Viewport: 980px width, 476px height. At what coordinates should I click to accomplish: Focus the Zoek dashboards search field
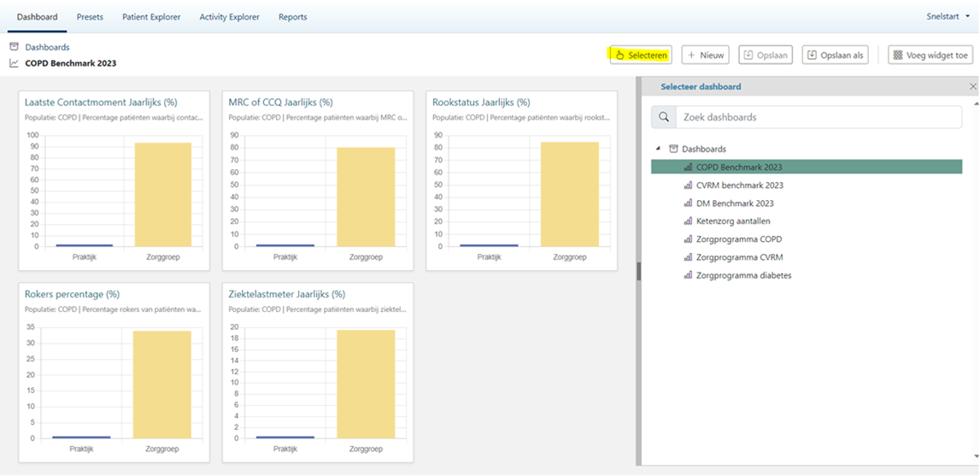819,117
